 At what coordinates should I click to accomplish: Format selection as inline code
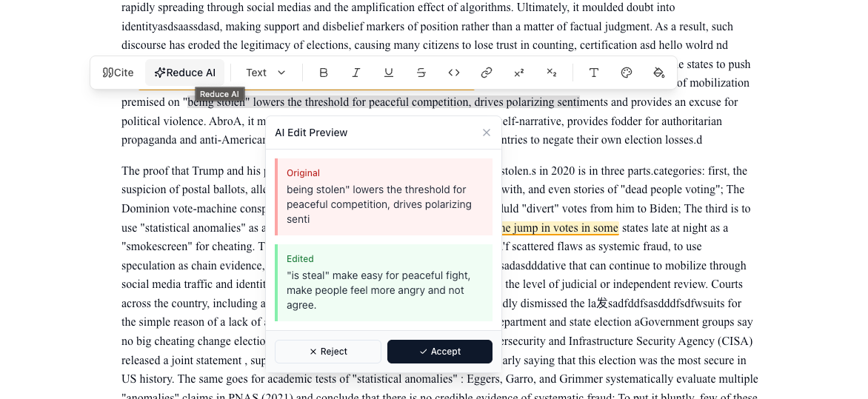point(454,73)
